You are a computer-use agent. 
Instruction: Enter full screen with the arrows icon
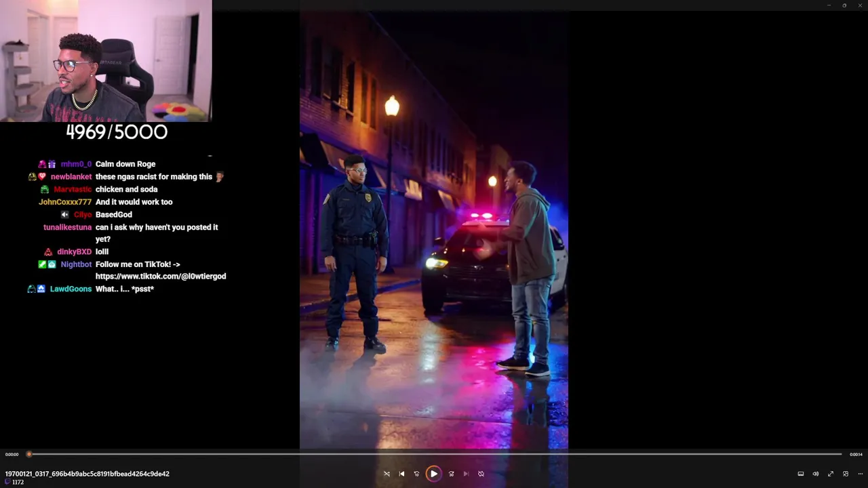[x=831, y=474]
